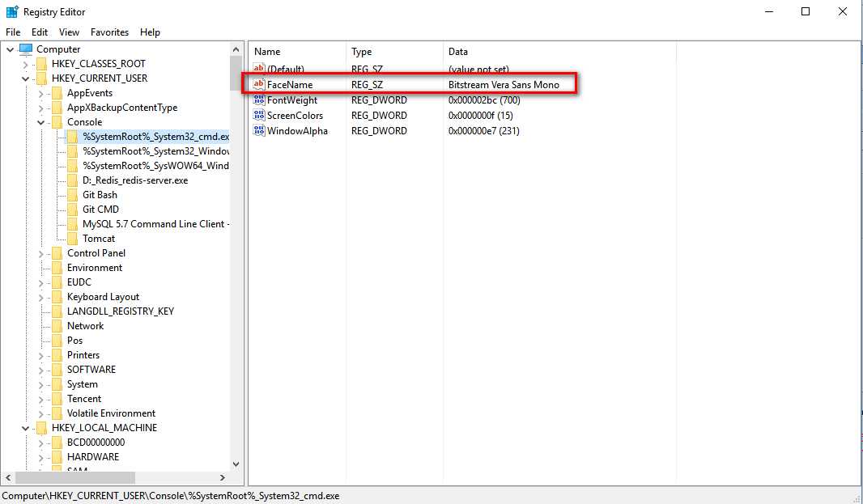Screen dimensions: 863x504
Task: Click the FontWeight DWORD value icon
Action: point(259,100)
